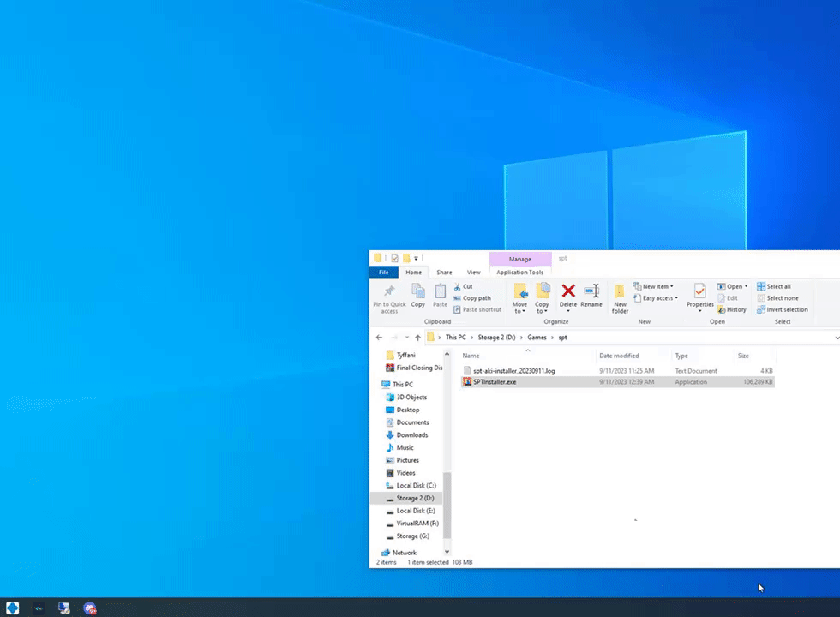Click the Paste ribbon icon
Image resolution: width=840 pixels, height=617 pixels.
coord(440,296)
